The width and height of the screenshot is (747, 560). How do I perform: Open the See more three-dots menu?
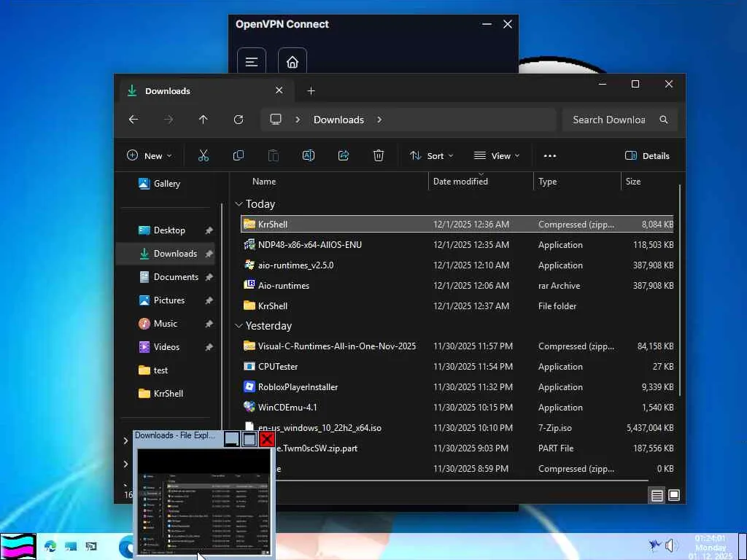click(550, 156)
